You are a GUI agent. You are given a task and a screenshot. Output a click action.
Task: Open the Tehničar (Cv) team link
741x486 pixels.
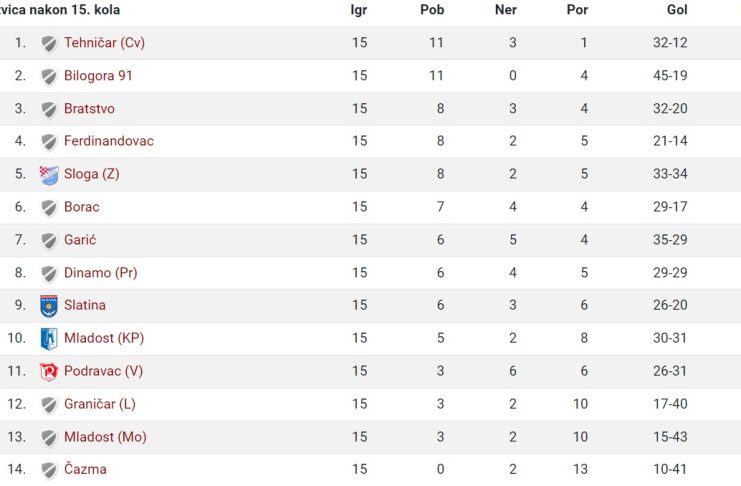coord(104,43)
